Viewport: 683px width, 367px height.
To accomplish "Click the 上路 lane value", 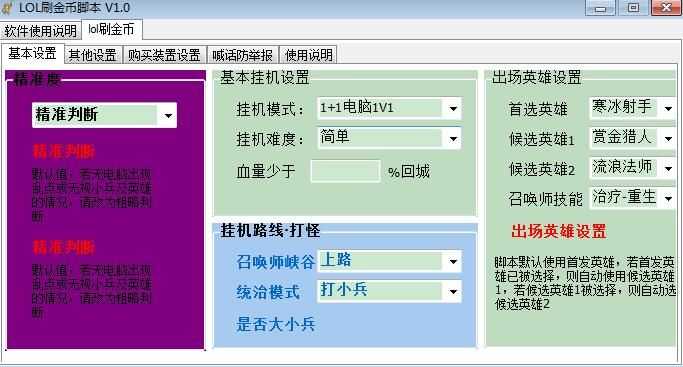I will click(x=335, y=260).
